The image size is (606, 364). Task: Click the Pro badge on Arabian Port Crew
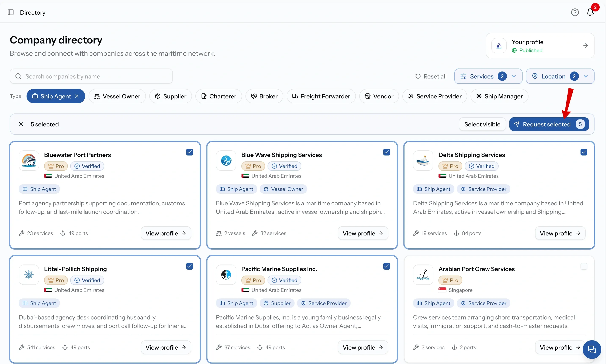pyautogui.click(x=450, y=280)
